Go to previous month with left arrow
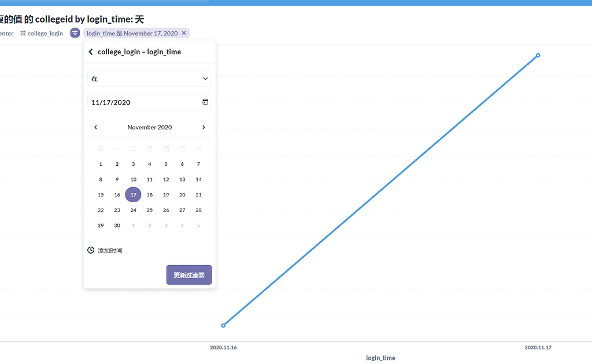Image resolution: width=592 pixels, height=364 pixels. click(95, 127)
